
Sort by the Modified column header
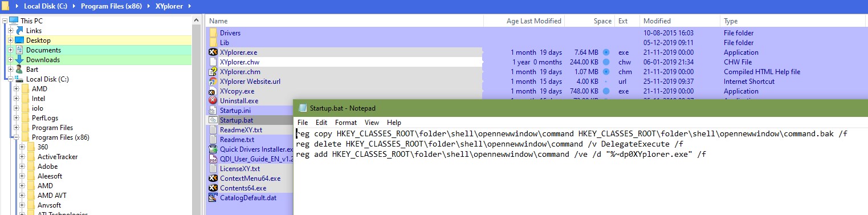[679, 21]
